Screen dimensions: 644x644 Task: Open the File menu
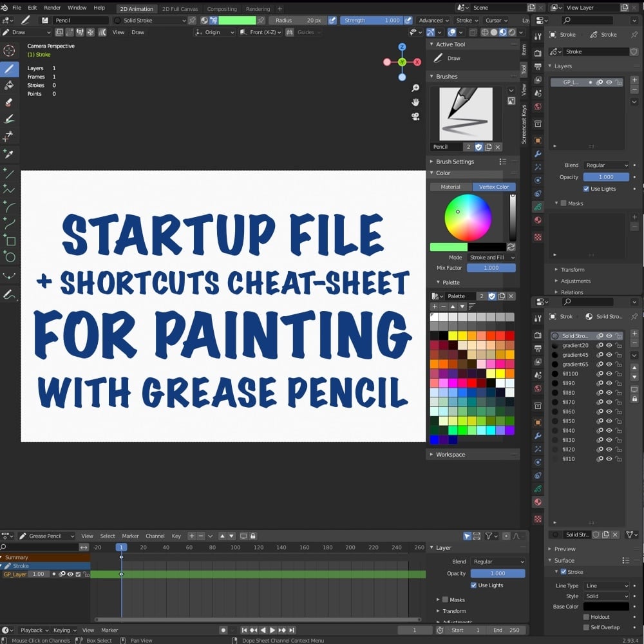[x=17, y=8]
